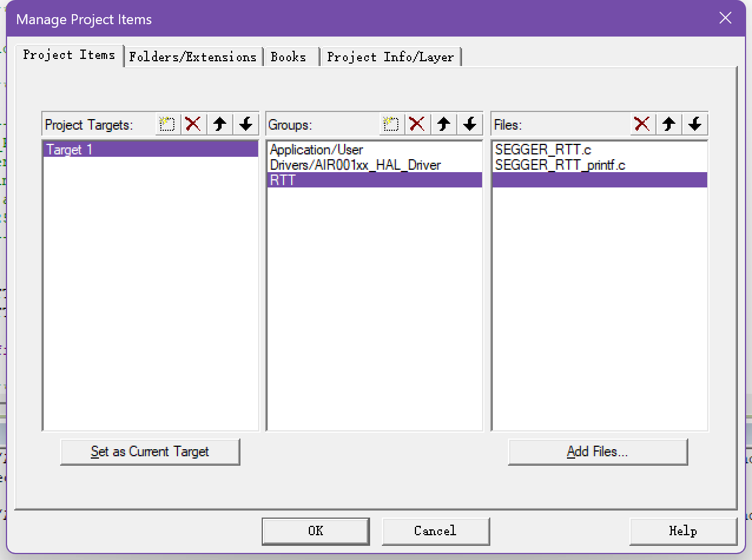Image resolution: width=752 pixels, height=560 pixels.
Task: Move selected group up
Action: click(x=444, y=124)
